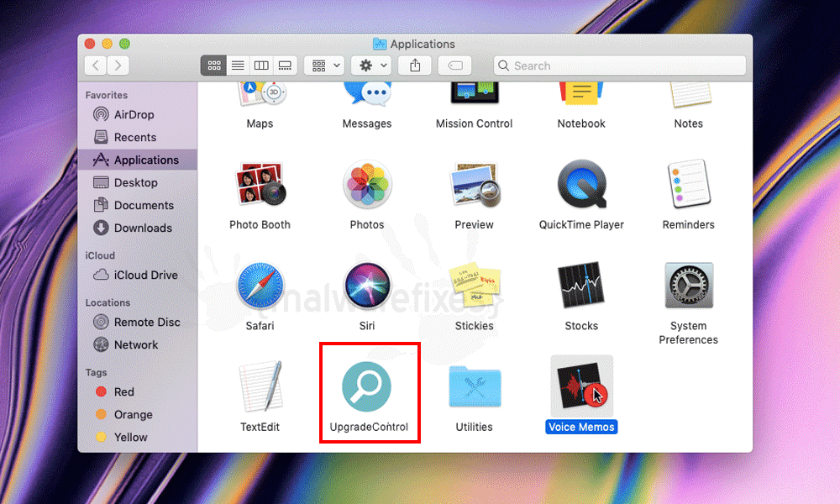This screenshot has height=504, width=840.
Task: Go back with the left arrow button
Action: (x=96, y=66)
